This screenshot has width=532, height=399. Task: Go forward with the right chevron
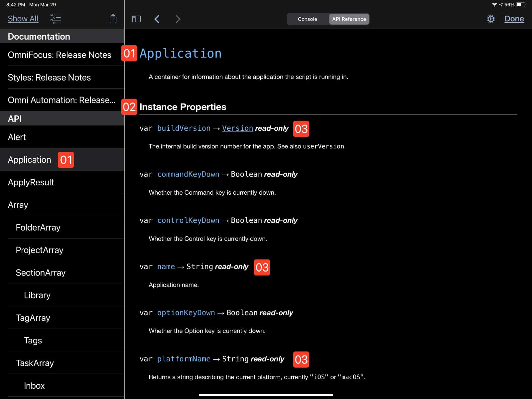click(x=178, y=19)
